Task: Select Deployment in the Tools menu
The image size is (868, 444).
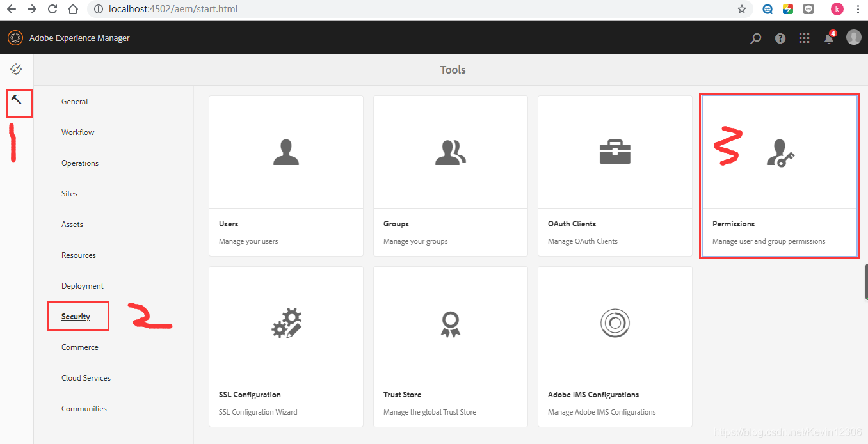Action: click(x=83, y=286)
